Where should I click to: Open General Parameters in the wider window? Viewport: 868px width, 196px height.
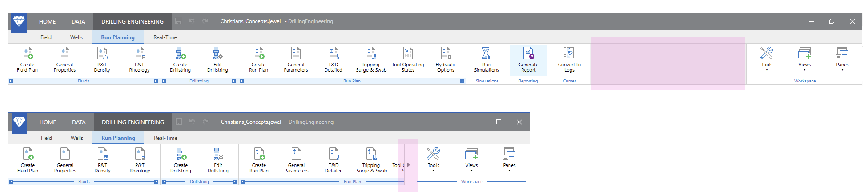click(296, 60)
